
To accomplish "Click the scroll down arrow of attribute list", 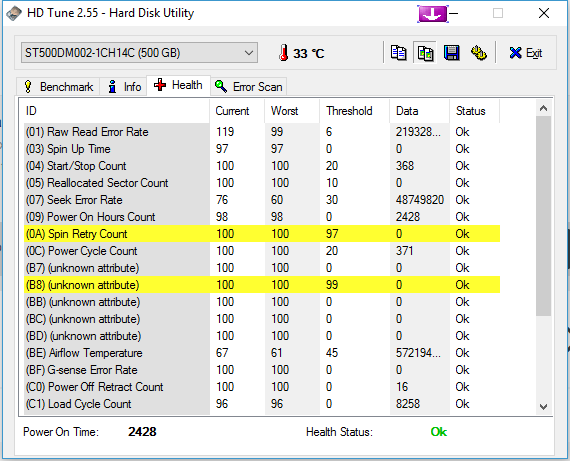I will coord(543,406).
